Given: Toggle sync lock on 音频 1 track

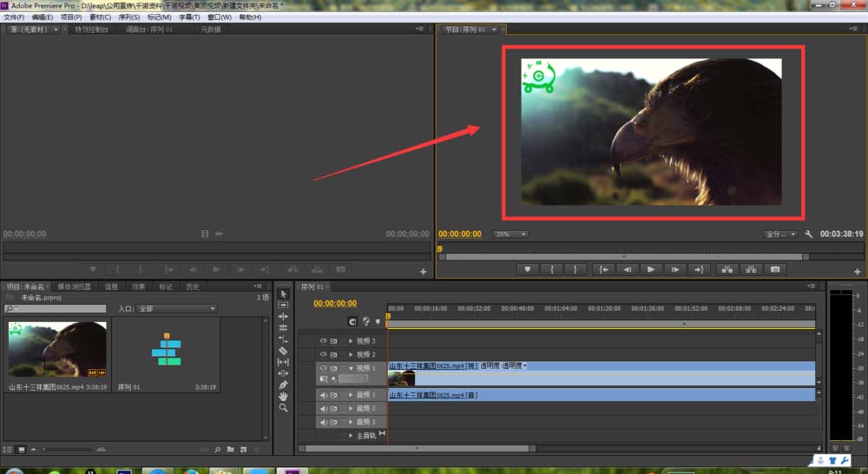Looking at the screenshot, I should tap(334, 395).
